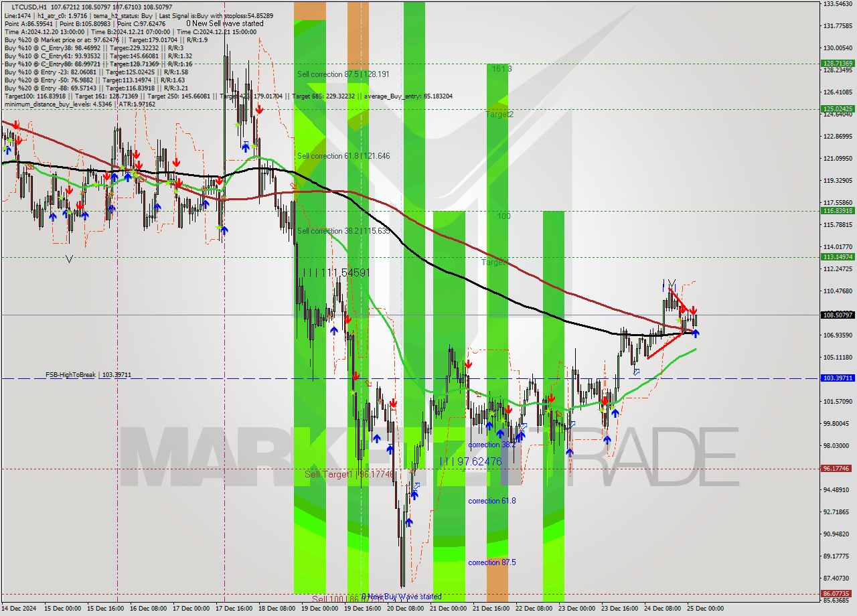Click the '17 Dec 00:00' time axis label
The width and height of the screenshot is (857, 616).
tap(193, 609)
